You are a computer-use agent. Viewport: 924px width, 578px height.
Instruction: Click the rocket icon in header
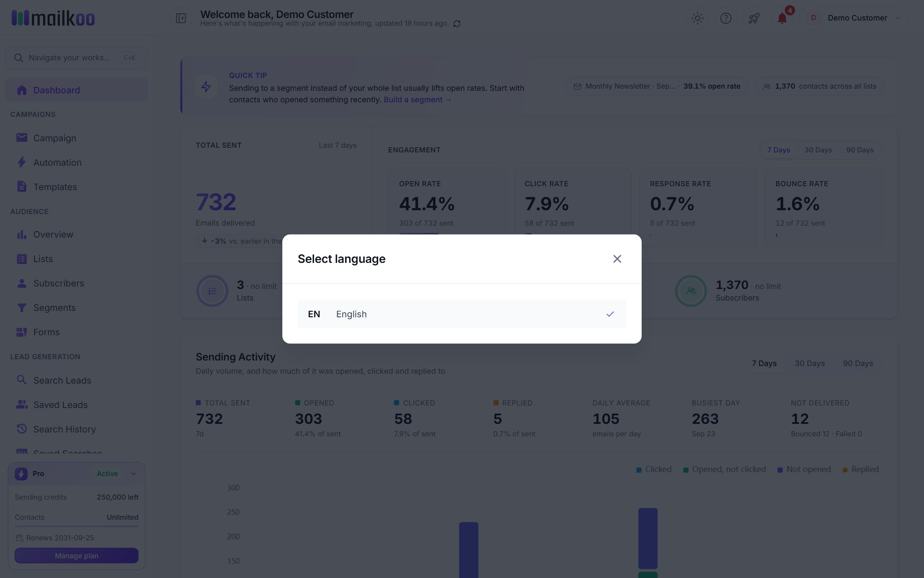click(754, 18)
